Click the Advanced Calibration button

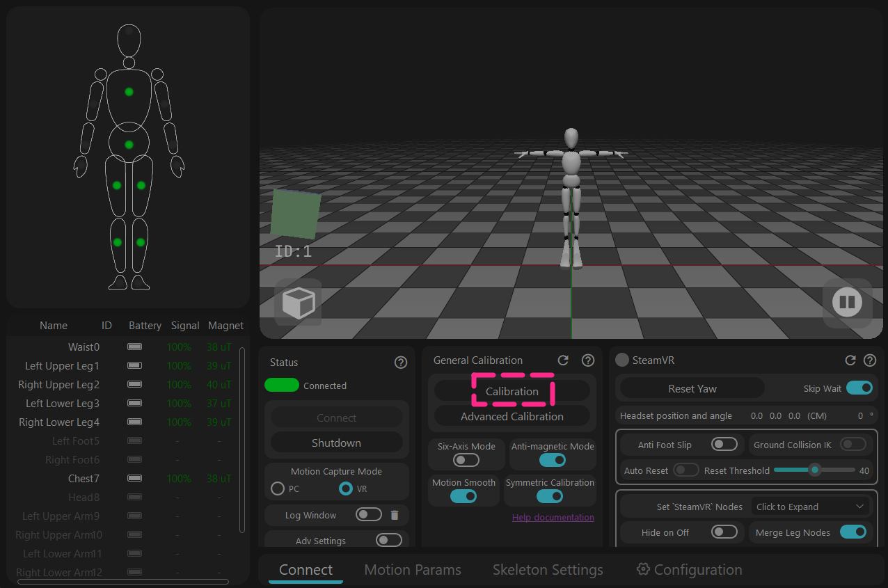(x=512, y=416)
